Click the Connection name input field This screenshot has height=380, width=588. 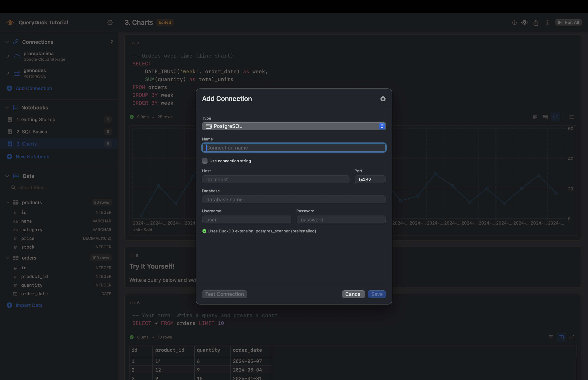click(293, 148)
